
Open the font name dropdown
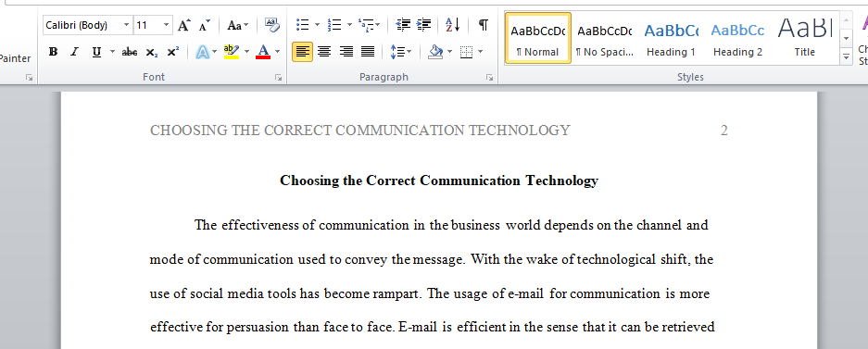126,25
